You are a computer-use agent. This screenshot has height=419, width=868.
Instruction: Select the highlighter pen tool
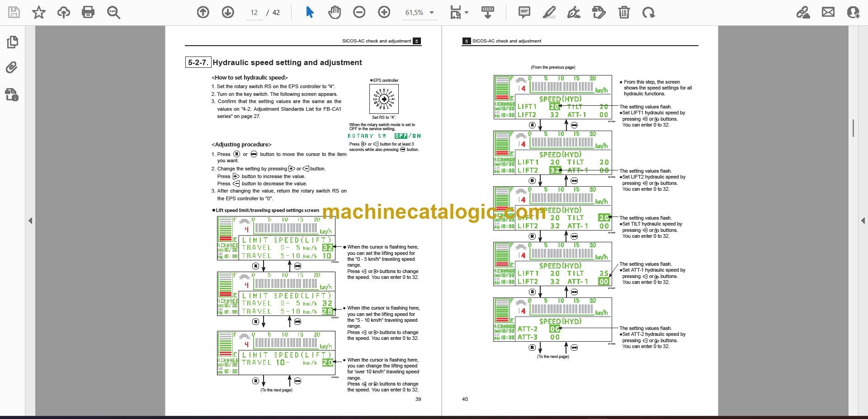pos(549,12)
